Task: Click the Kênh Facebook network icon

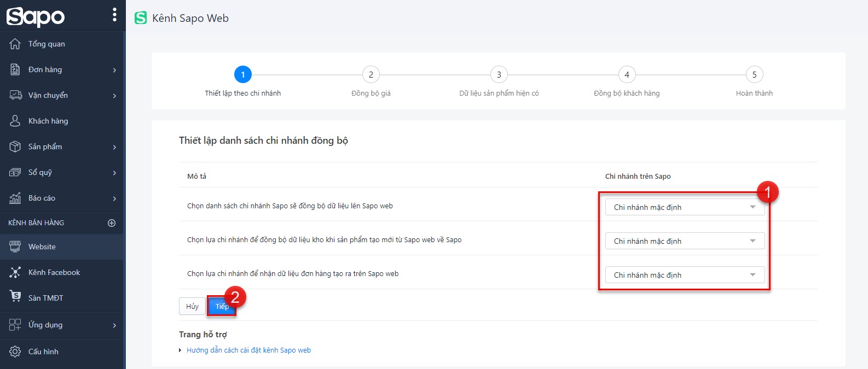Action: pyautogui.click(x=15, y=272)
